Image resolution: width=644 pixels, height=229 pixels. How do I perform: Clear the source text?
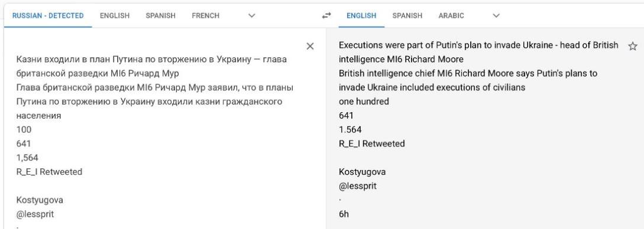(310, 46)
